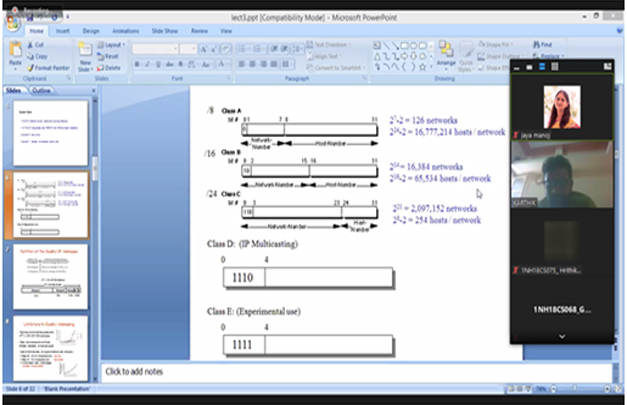Switch to the Animations ribbon tab

[x=125, y=31]
